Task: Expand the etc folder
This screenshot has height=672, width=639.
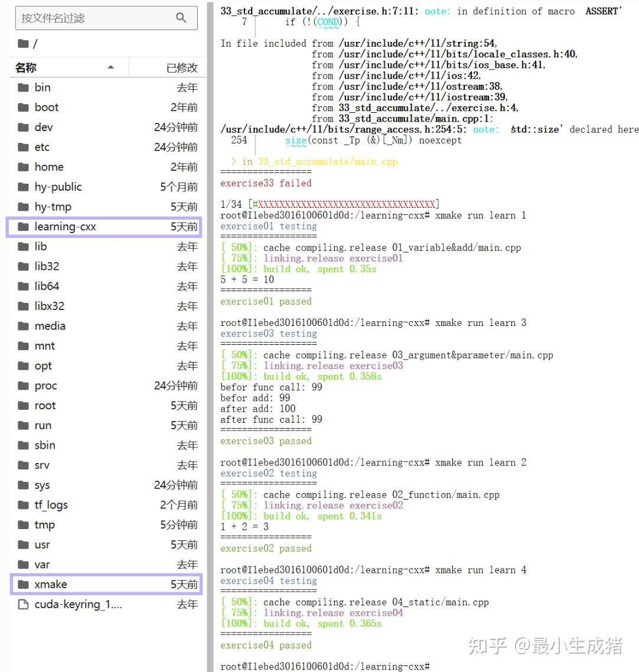Action: 41,146
